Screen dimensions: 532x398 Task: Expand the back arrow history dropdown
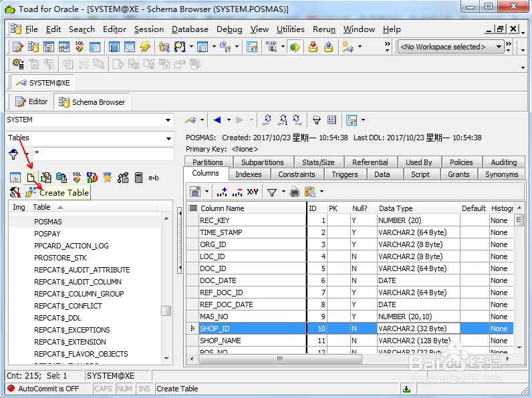pos(229,120)
